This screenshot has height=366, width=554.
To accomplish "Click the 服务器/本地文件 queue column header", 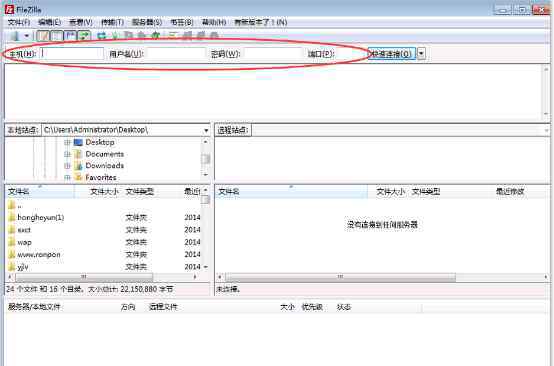I will coord(34,307).
